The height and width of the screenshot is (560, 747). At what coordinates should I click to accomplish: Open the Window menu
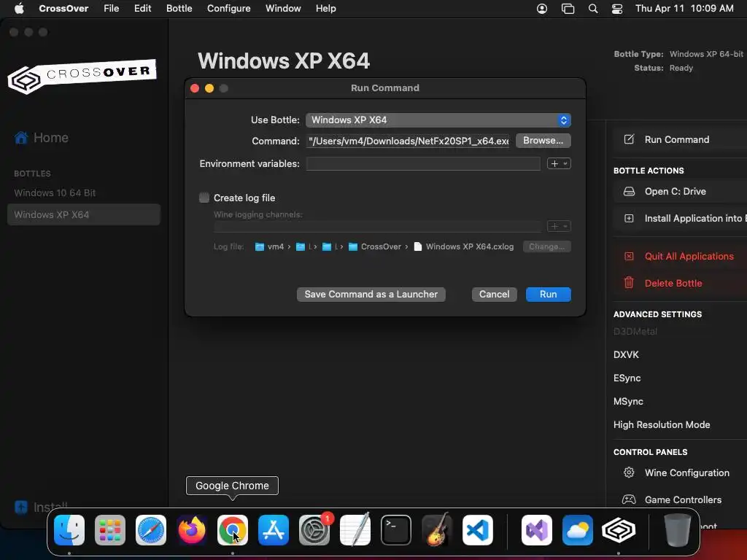click(283, 9)
